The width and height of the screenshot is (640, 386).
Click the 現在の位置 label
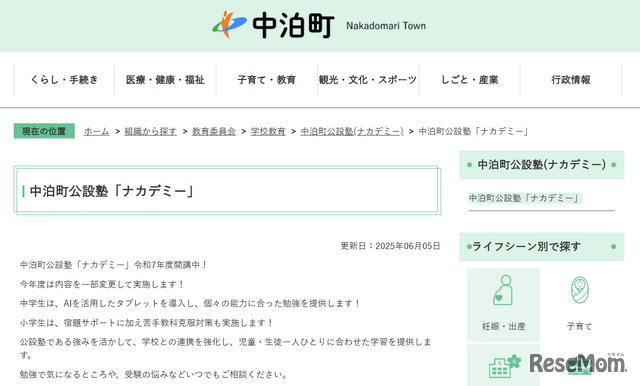tap(44, 131)
